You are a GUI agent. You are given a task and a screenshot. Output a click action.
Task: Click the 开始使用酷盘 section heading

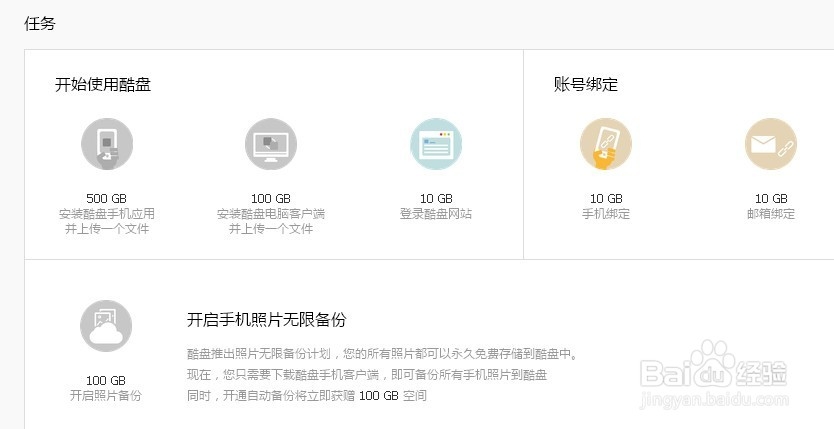[103, 85]
